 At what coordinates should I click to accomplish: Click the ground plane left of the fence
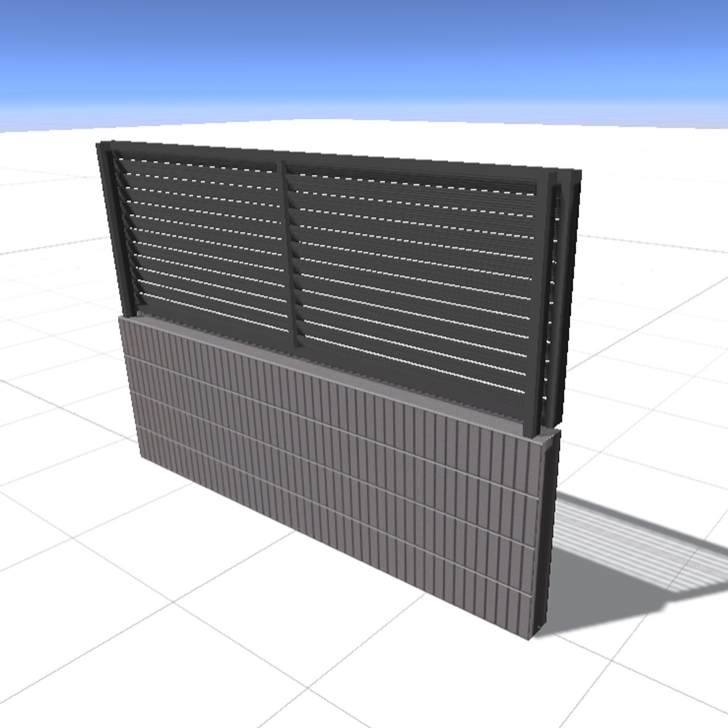pyautogui.click(x=57, y=427)
